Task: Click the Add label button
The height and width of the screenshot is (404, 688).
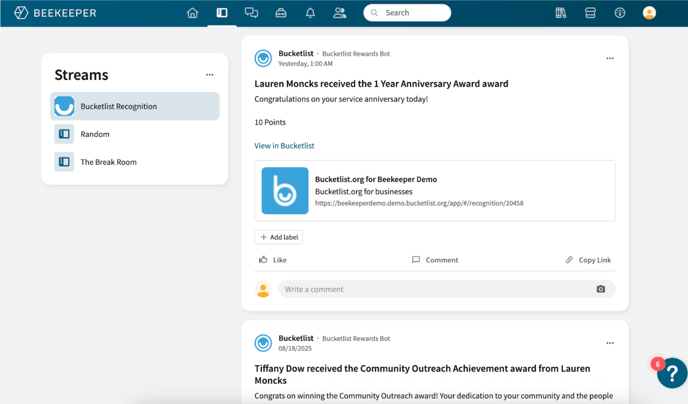Action: click(279, 237)
